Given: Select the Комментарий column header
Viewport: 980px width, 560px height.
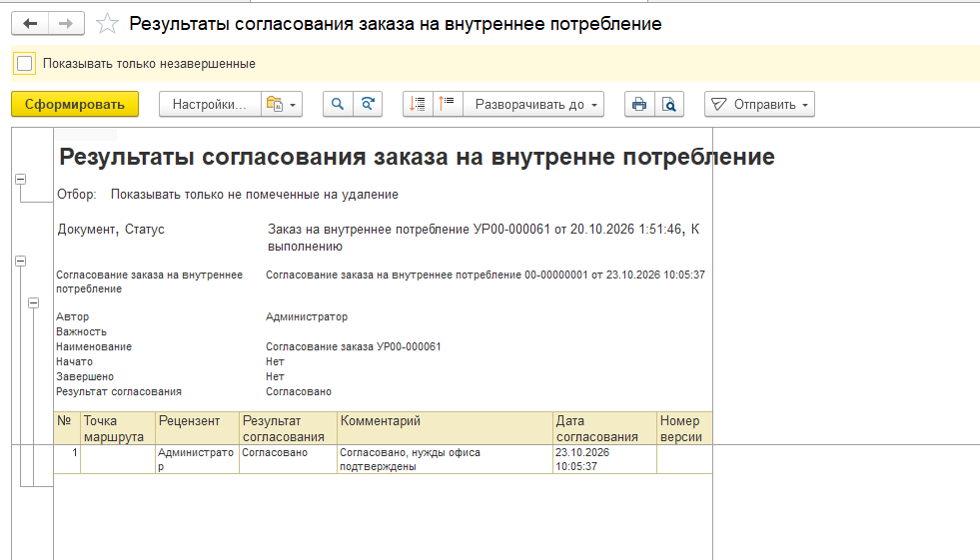Looking at the screenshot, I should pos(445,428).
